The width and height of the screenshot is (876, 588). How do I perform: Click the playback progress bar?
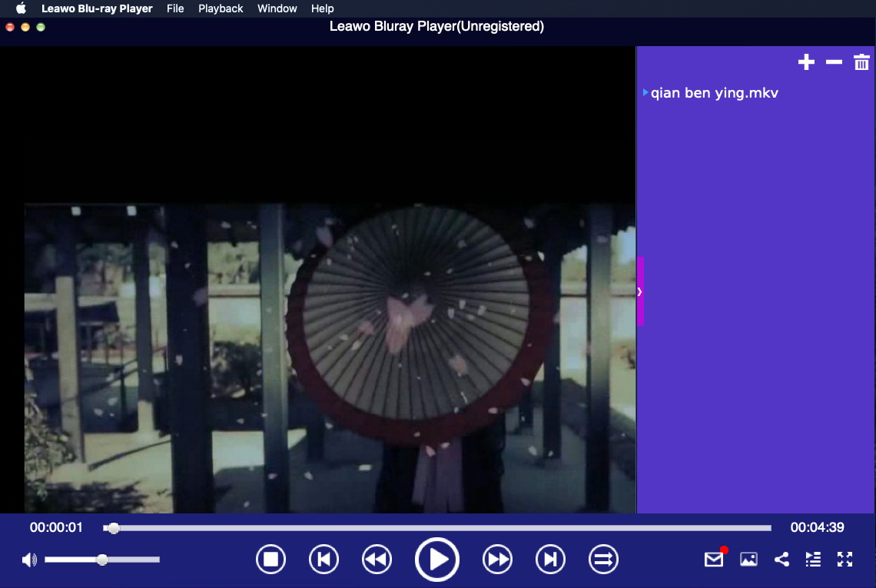[437, 527]
